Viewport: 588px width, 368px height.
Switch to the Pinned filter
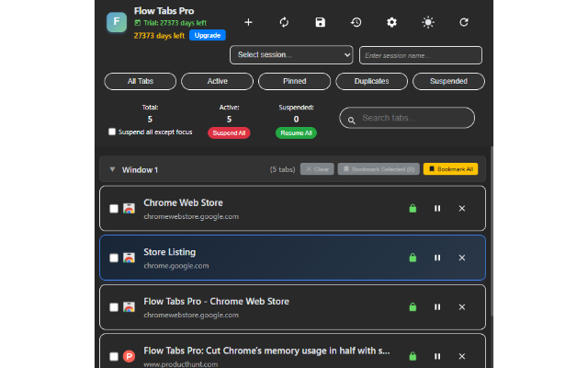294,81
